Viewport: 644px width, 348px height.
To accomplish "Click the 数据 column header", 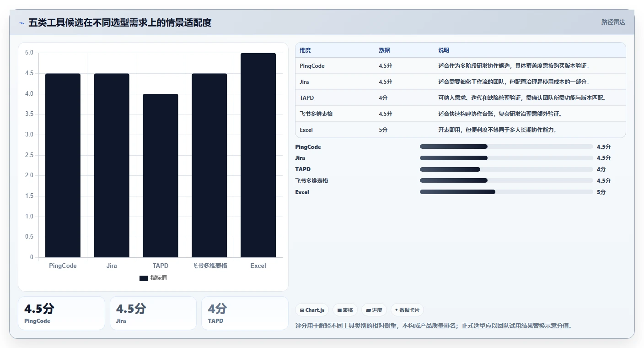I will (x=385, y=50).
